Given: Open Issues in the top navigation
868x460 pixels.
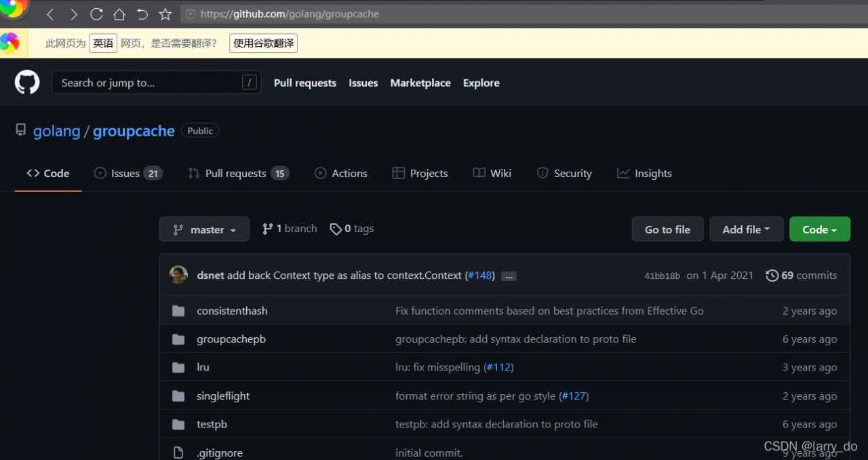Looking at the screenshot, I should tap(363, 83).
